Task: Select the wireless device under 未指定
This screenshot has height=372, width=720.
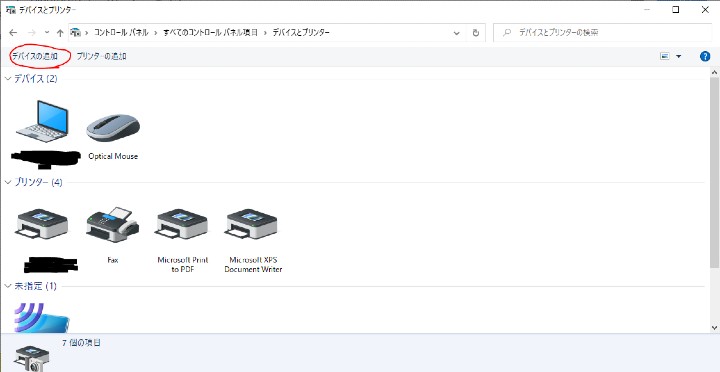Action: [x=41, y=318]
